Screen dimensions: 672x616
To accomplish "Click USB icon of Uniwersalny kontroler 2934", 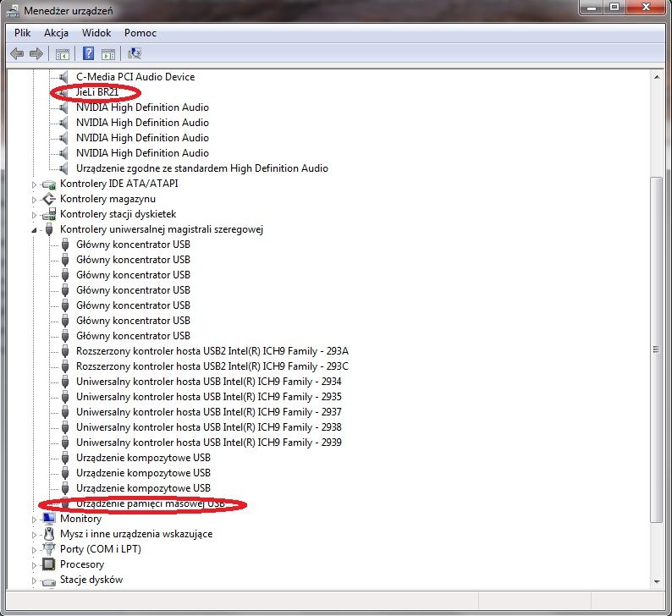I will coord(65,382).
